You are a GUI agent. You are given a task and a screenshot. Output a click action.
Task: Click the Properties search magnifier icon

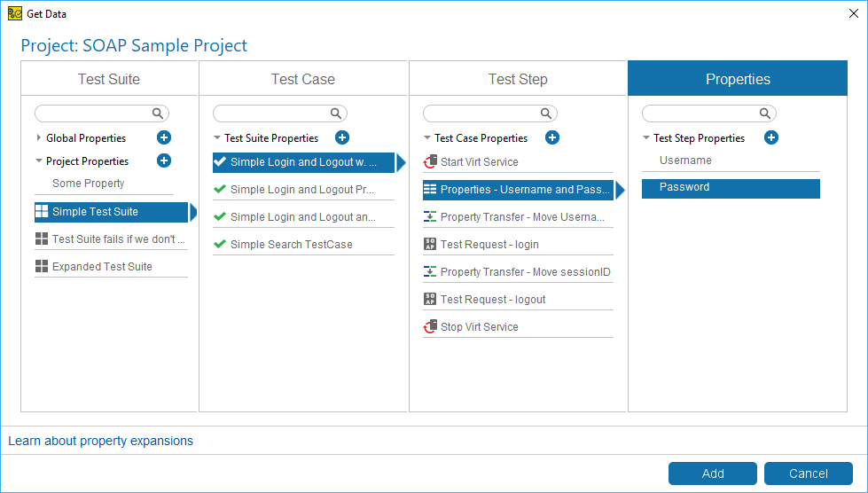click(x=765, y=113)
